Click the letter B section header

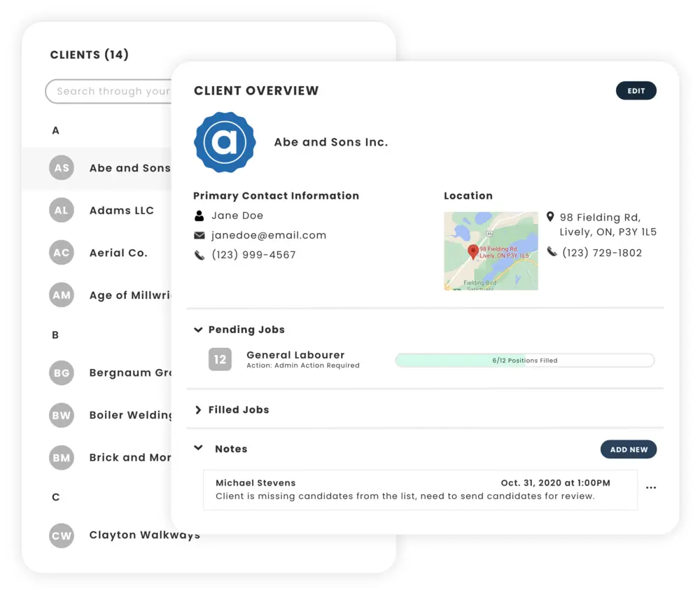tap(55, 335)
